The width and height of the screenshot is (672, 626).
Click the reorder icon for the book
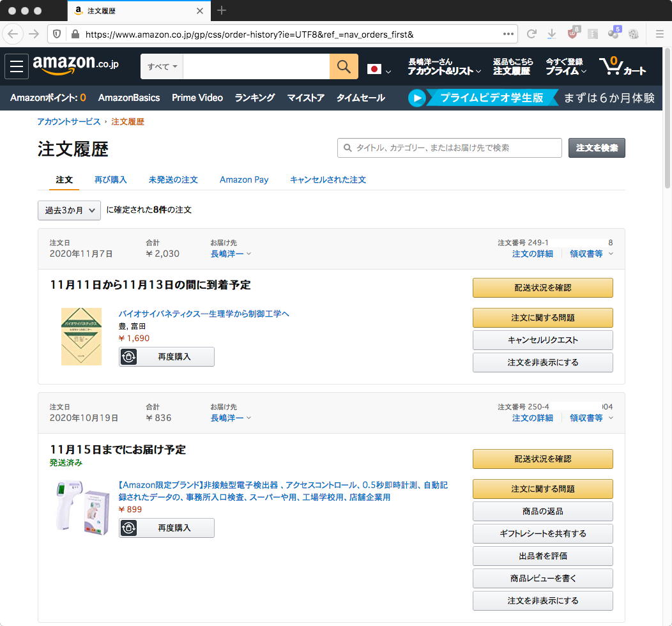(x=128, y=356)
